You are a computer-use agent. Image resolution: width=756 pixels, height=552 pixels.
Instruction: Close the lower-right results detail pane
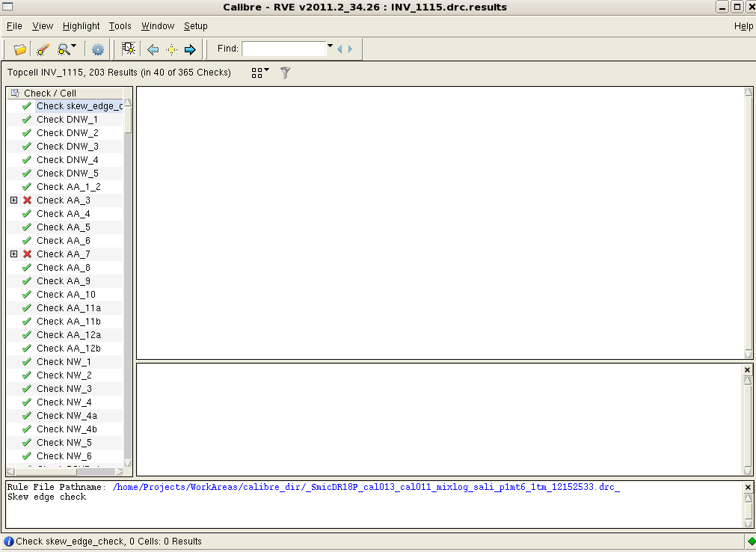[x=747, y=369]
